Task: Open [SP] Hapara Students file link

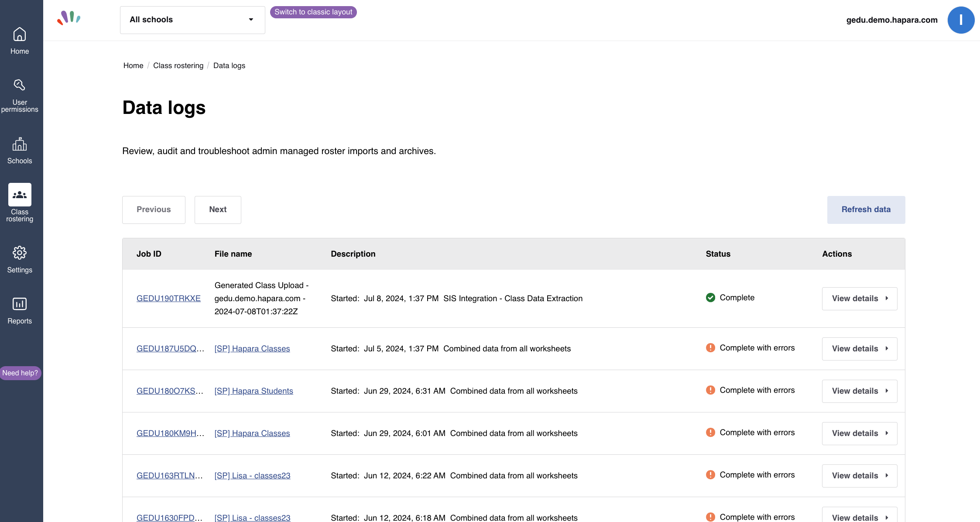Action: 254,391
